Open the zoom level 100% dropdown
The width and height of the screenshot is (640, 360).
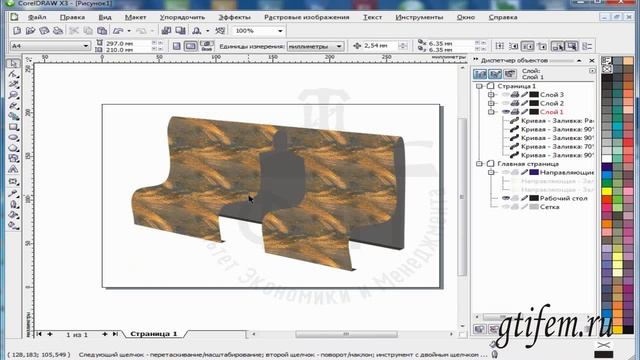(x=280, y=31)
